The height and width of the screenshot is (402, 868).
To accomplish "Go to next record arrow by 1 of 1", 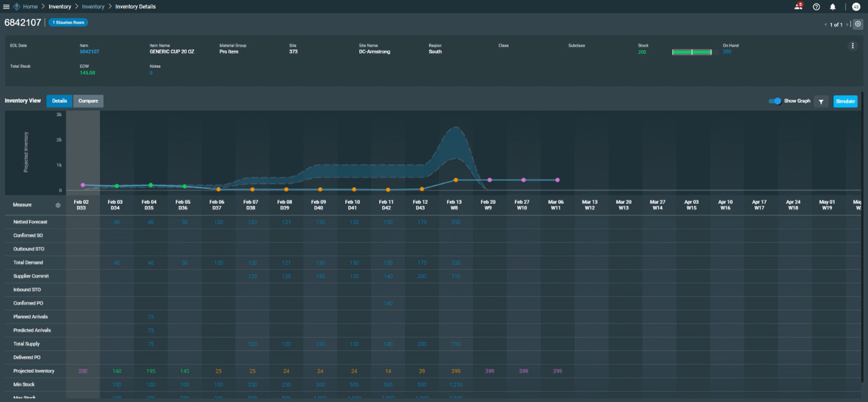I will 847,24.
